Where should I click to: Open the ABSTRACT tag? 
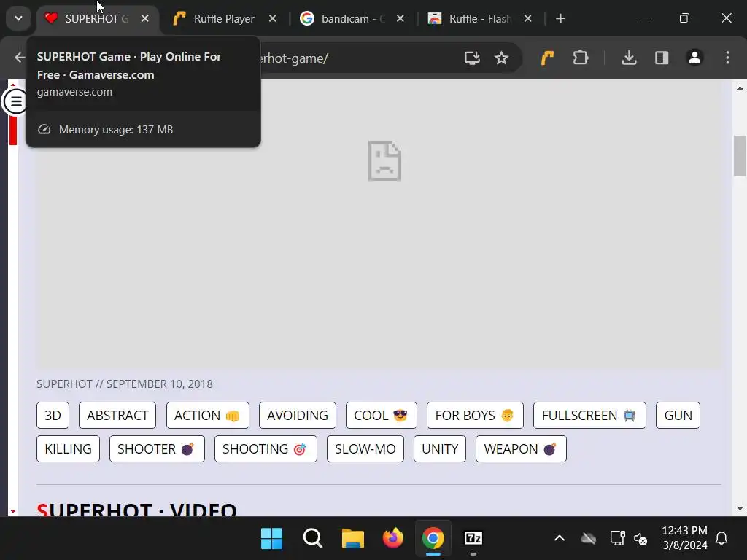tap(117, 415)
